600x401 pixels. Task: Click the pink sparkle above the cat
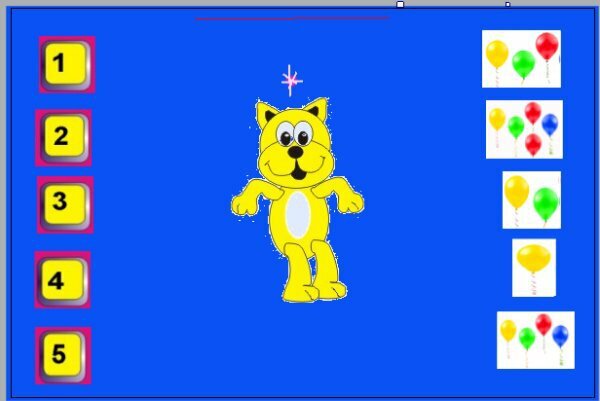pos(291,81)
